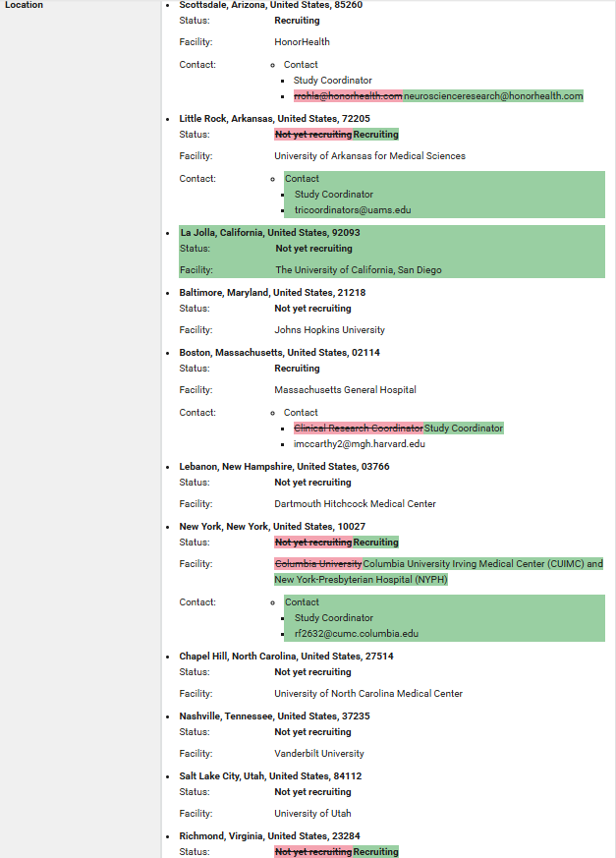Click the struck-through Clinical Research Coordinator text
The image size is (616, 858).
[x=359, y=429]
